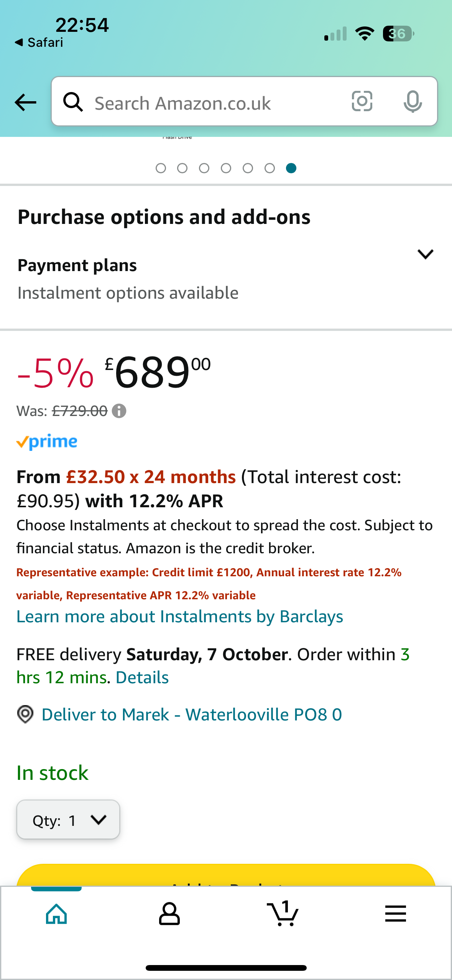The image size is (452, 980).
Task: Select the first image carousel dot
Action: [x=161, y=168]
